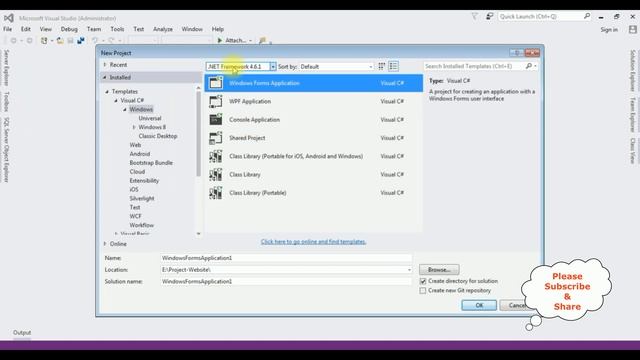The width and height of the screenshot is (640, 360).
Task: Click the Visual Studio logo icon
Action: 9,18
